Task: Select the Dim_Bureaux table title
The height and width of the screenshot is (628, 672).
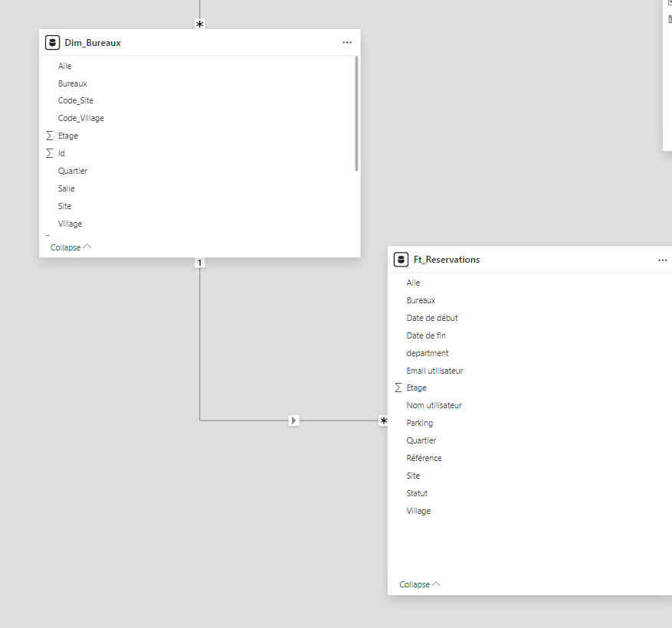Action: tap(93, 43)
